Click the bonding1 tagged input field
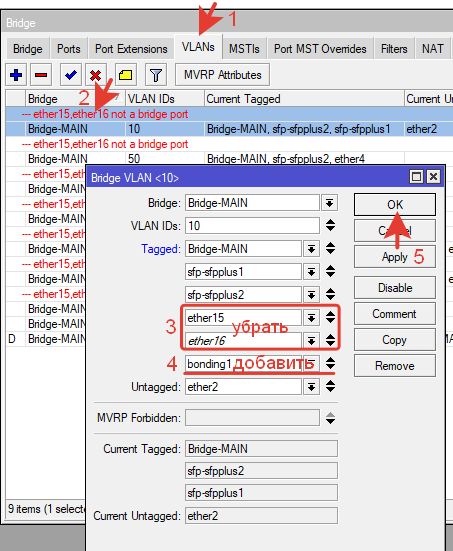Viewport: 453px width, 551px height. [243, 364]
